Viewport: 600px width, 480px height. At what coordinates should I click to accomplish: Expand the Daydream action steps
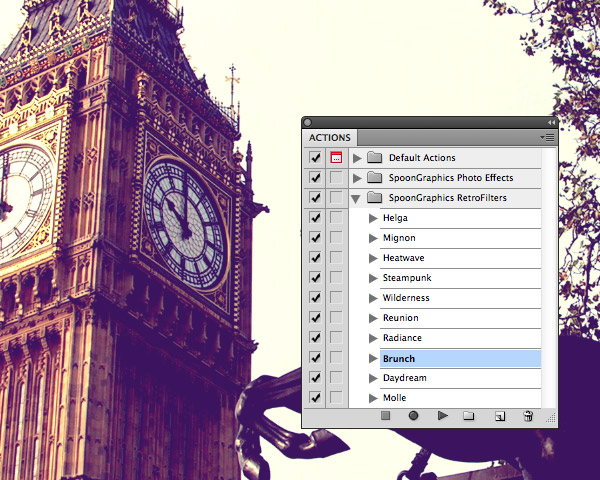pos(373,378)
